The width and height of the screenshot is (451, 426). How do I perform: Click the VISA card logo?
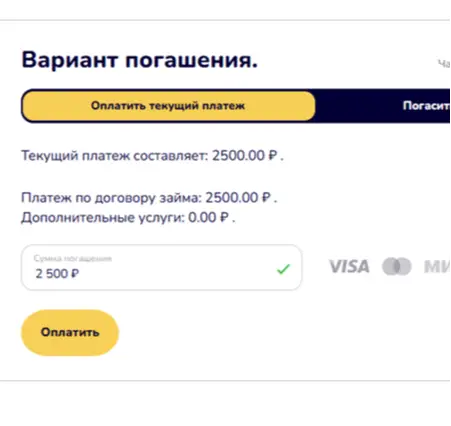(x=349, y=267)
